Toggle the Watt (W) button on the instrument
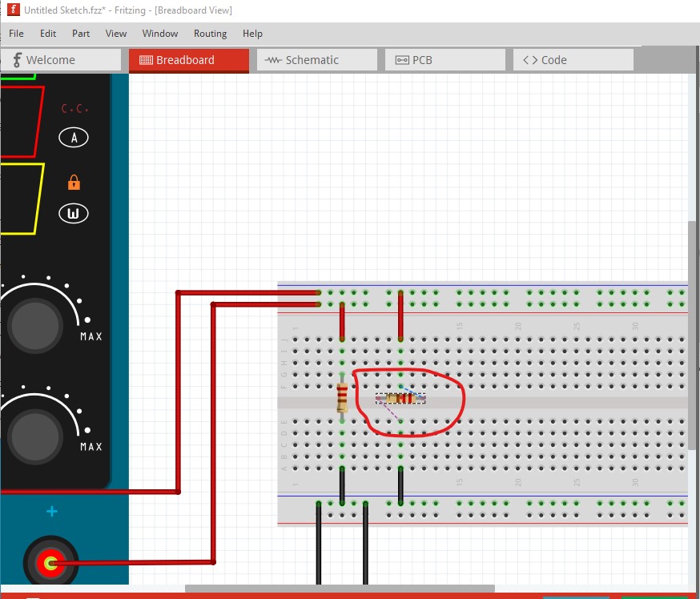700x599 pixels. (x=72, y=213)
